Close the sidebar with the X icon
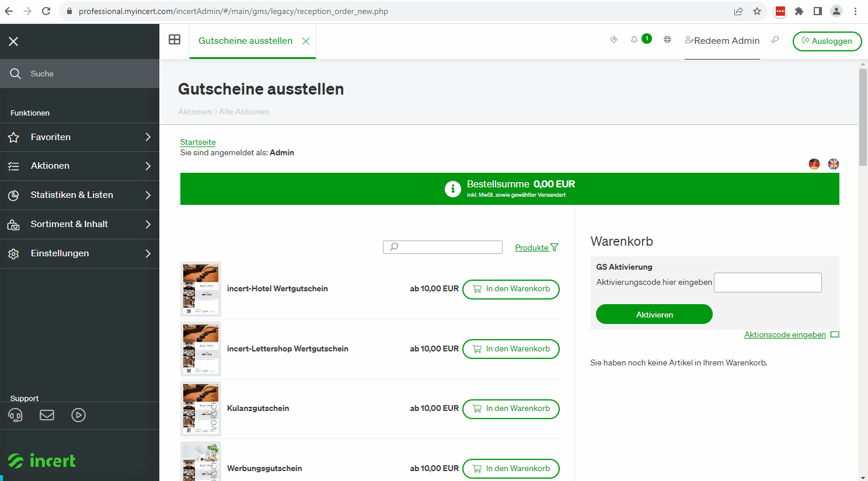Image resolution: width=868 pixels, height=481 pixels. click(13, 41)
